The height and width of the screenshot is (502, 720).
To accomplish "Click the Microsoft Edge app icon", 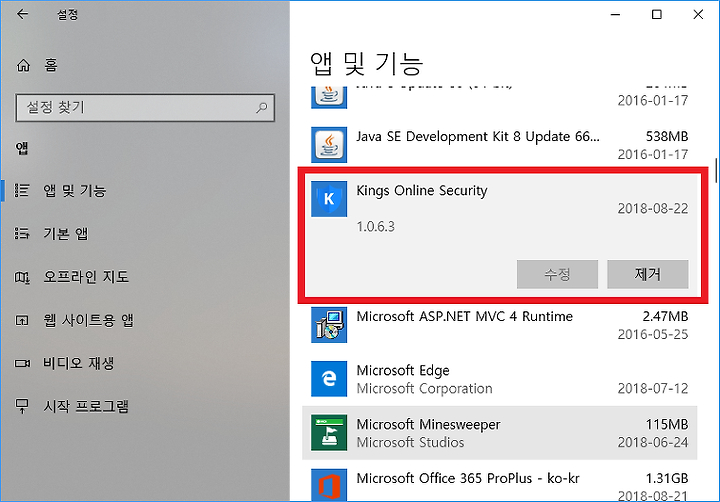I will 329,379.
